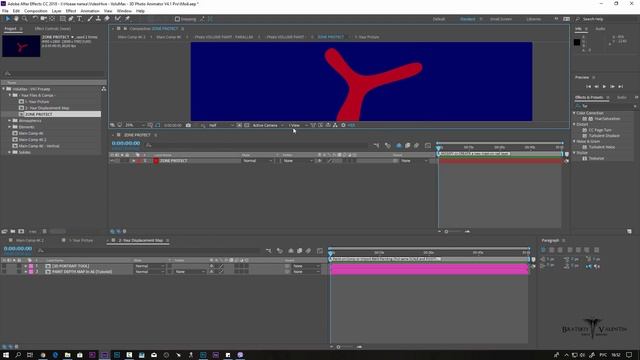The height and width of the screenshot is (360, 640).
Task: Open the Layer menu
Action: click(56, 11)
